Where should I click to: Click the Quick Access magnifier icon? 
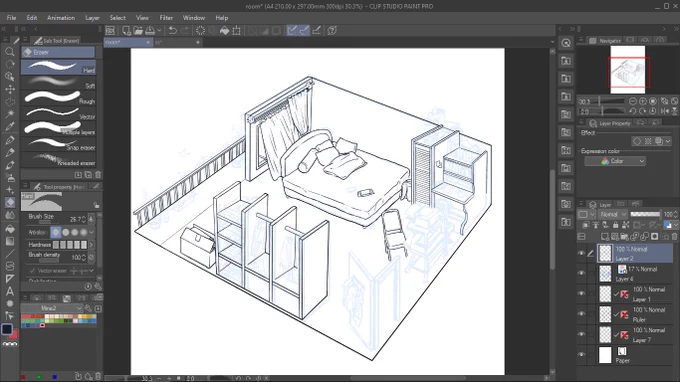(x=566, y=42)
